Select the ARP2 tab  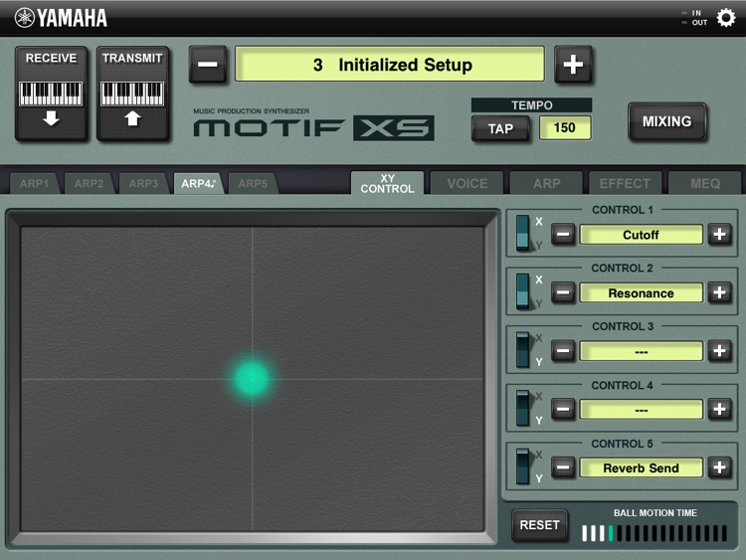click(x=89, y=184)
